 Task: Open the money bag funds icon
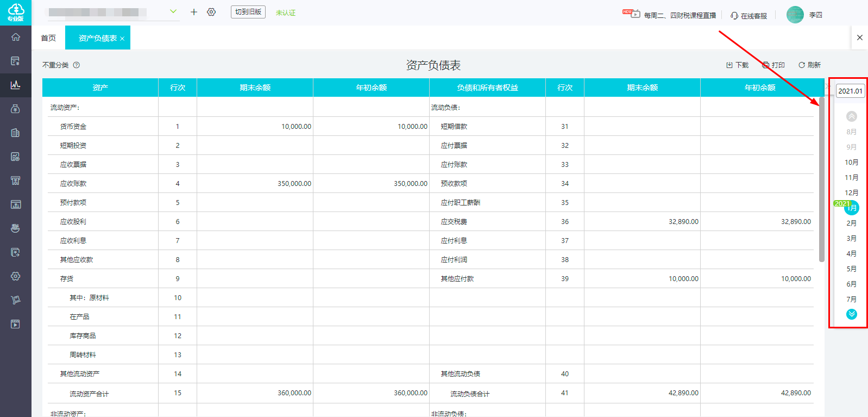click(x=16, y=109)
